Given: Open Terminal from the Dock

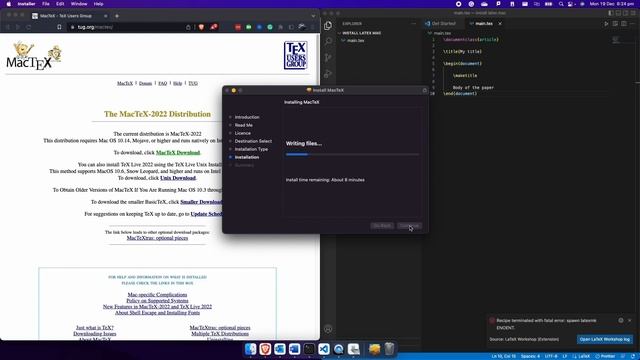Looking at the screenshot, I should point(309,349).
